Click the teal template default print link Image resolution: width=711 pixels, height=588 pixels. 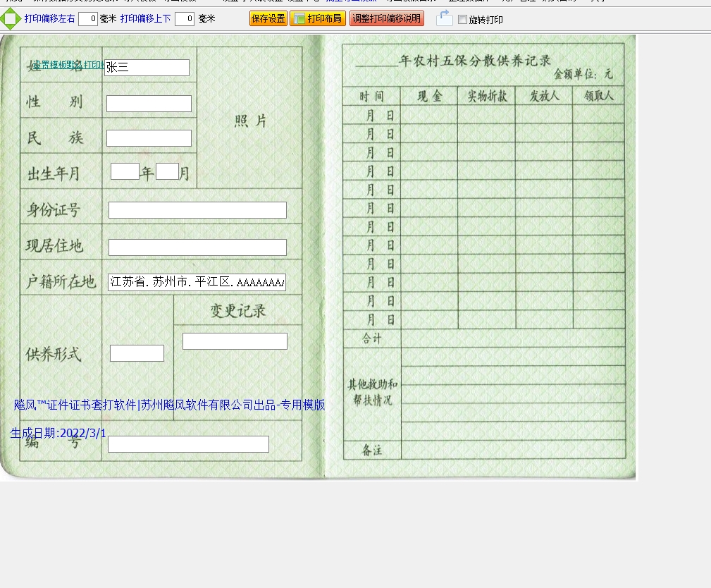(67, 65)
